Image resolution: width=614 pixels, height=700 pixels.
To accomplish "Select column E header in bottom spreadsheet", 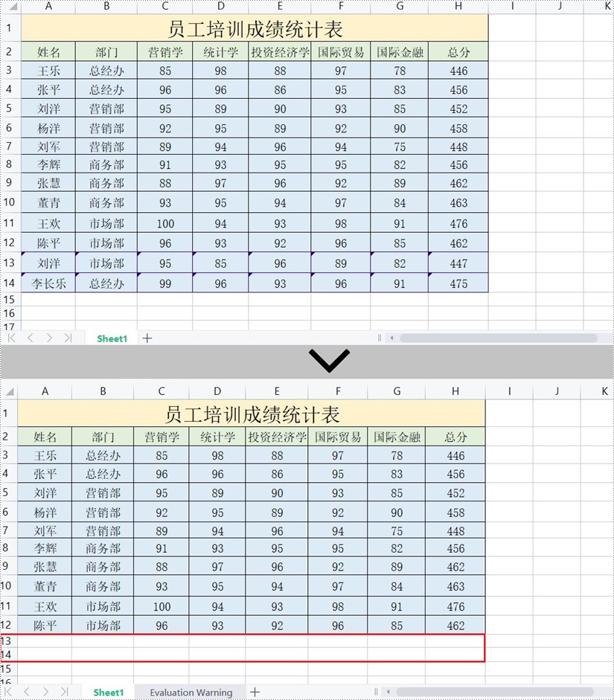I will 277,391.
